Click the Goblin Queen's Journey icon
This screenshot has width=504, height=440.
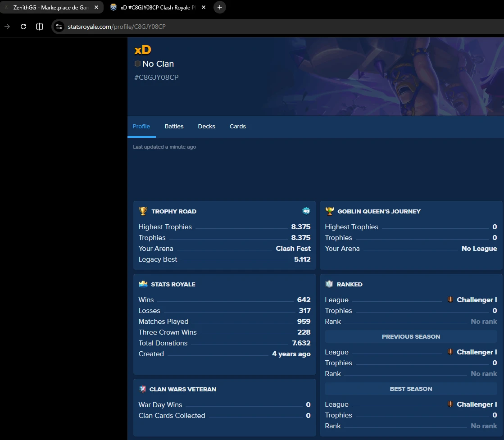tap(330, 211)
